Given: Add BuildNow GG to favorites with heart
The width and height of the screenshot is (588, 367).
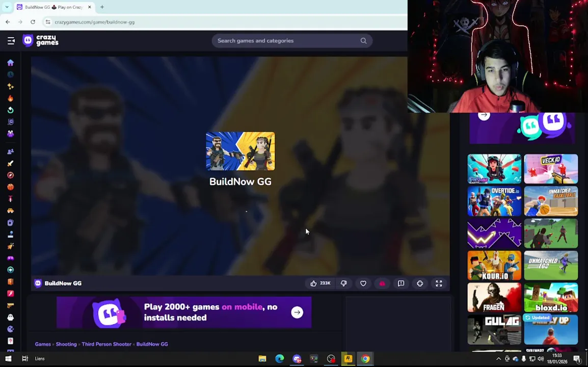Looking at the screenshot, I should click(x=363, y=283).
